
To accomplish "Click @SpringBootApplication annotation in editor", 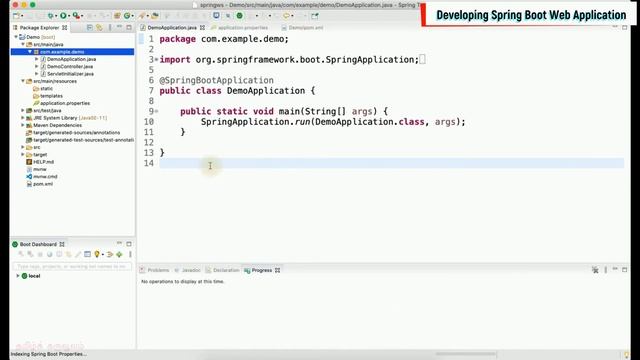I will click(x=217, y=80).
